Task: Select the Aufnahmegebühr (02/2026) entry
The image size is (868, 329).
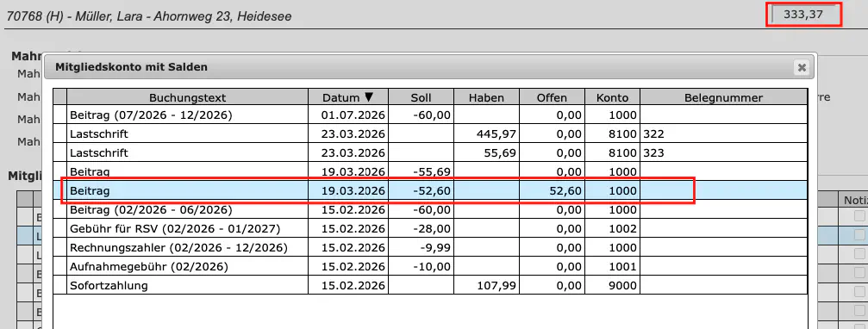Action: click(x=429, y=266)
